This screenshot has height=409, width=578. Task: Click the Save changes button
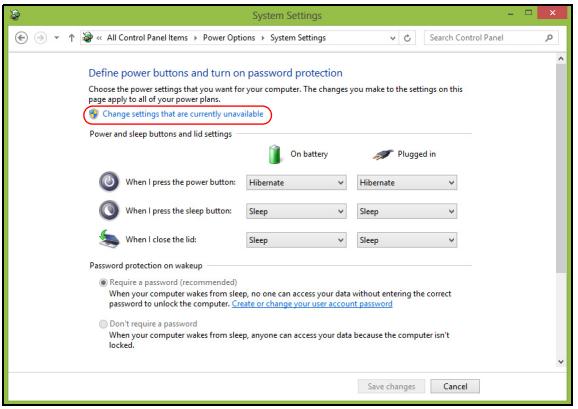coord(391,387)
